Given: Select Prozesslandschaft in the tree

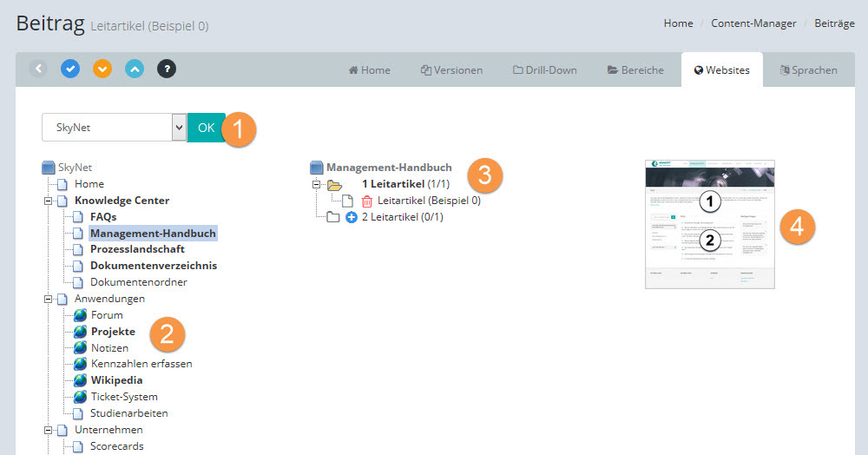Looking at the screenshot, I should pyautogui.click(x=137, y=249).
